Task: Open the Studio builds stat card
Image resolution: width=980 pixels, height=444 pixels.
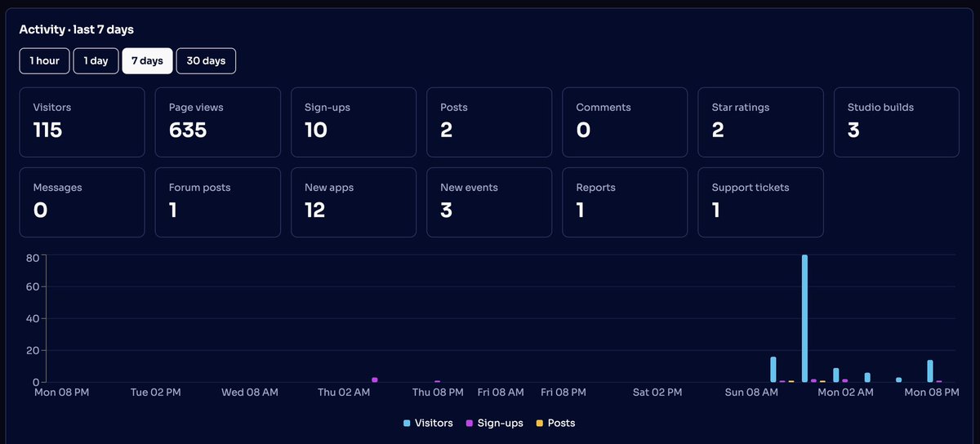Action: click(896, 122)
